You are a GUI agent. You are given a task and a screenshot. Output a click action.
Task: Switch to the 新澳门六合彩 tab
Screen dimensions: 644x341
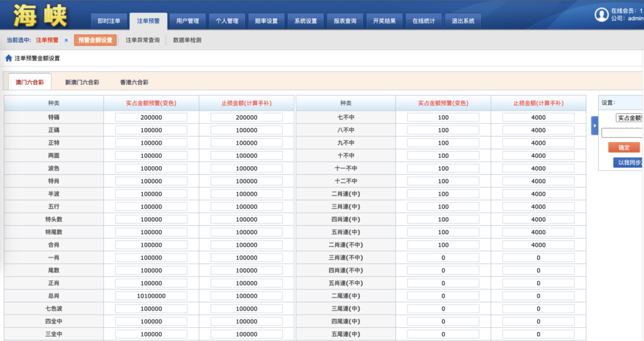pyautogui.click(x=82, y=82)
